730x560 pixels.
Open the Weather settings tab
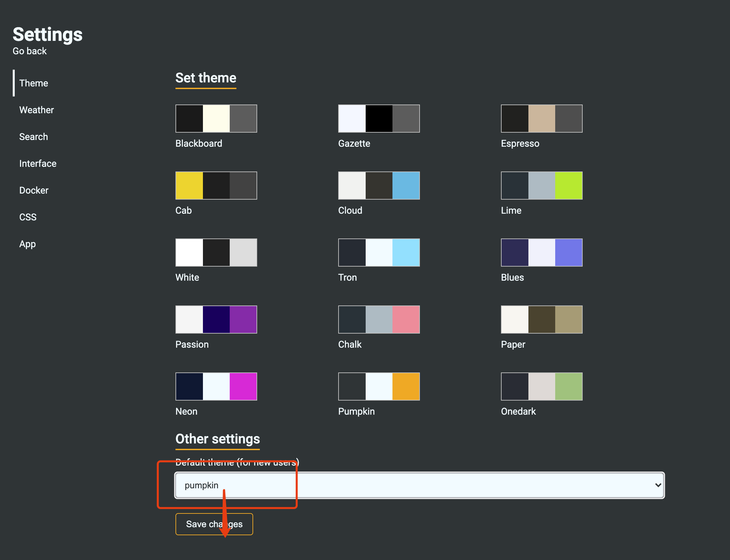(36, 110)
